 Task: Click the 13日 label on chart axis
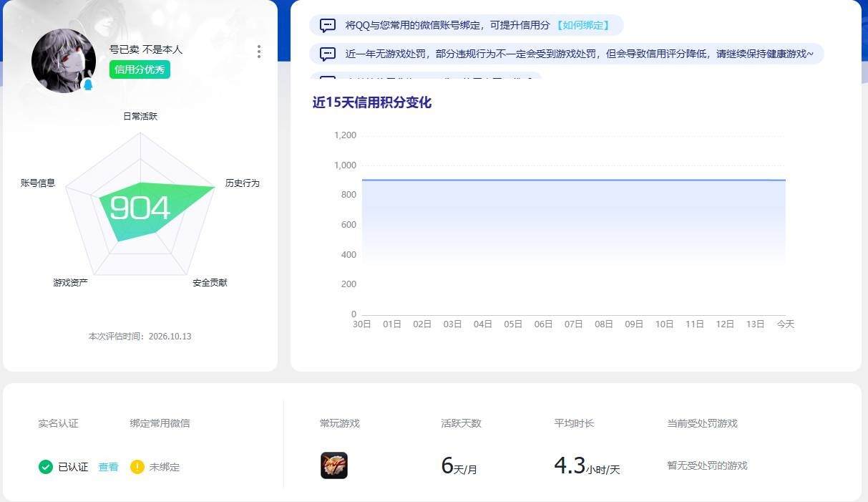click(x=756, y=324)
